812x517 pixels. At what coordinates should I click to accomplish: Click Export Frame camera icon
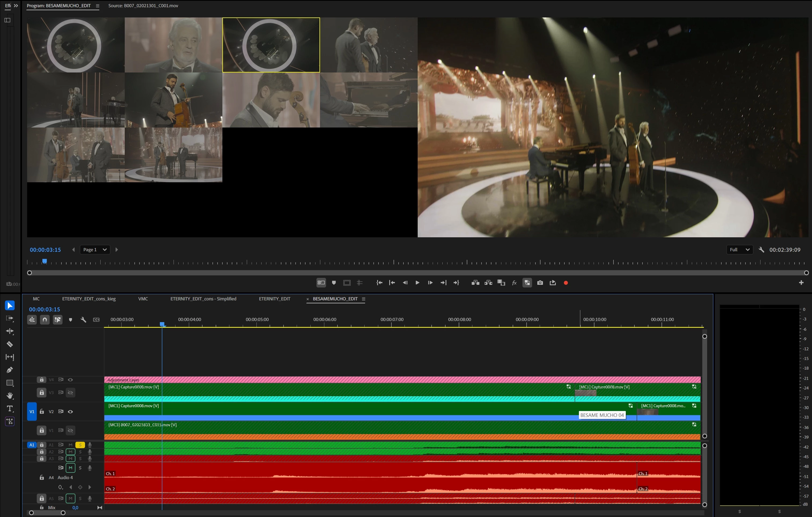(540, 283)
